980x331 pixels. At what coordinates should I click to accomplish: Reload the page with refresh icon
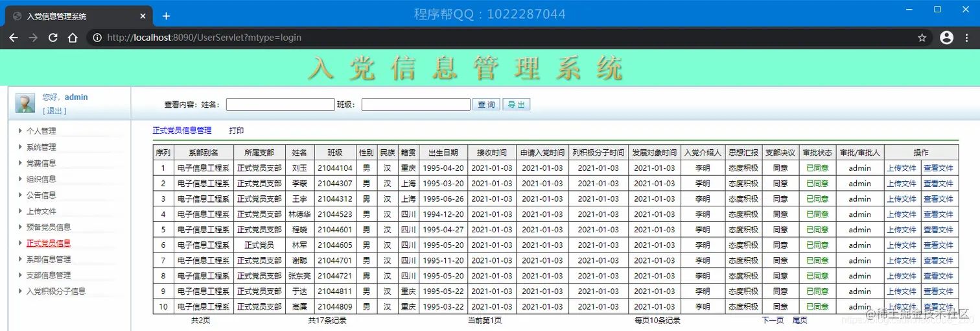(x=53, y=38)
